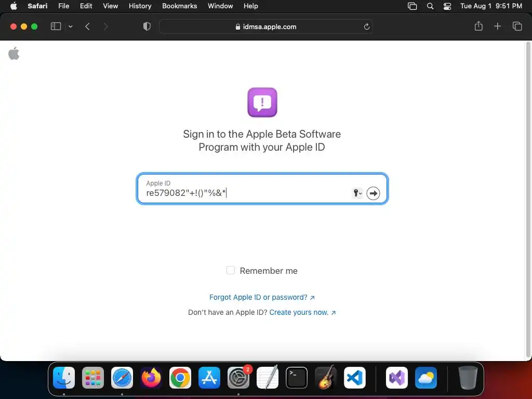Open the Safari menu
This screenshot has height=399, width=532.
pyautogui.click(x=37, y=6)
